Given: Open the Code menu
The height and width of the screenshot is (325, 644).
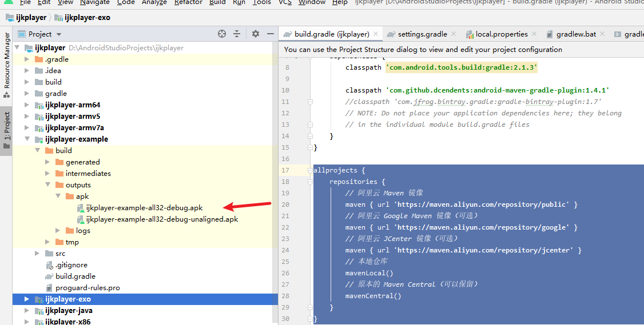Looking at the screenshot, I should pos(126,2).
